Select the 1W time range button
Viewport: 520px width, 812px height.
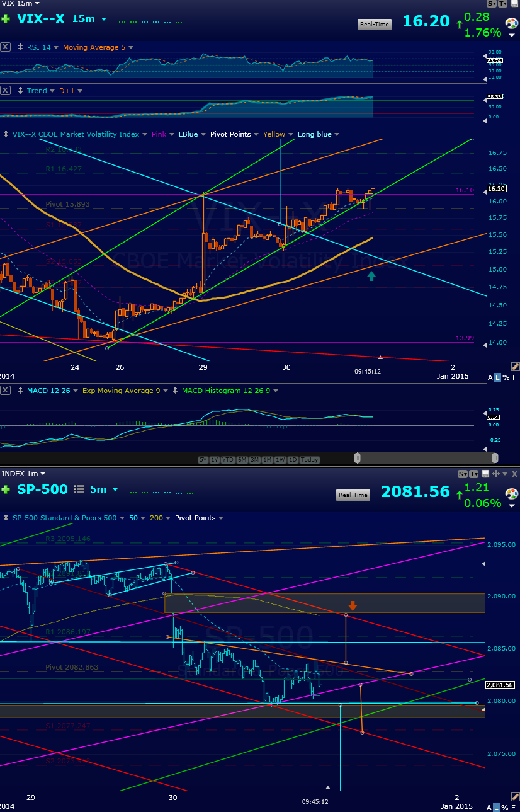coord(280,460)
